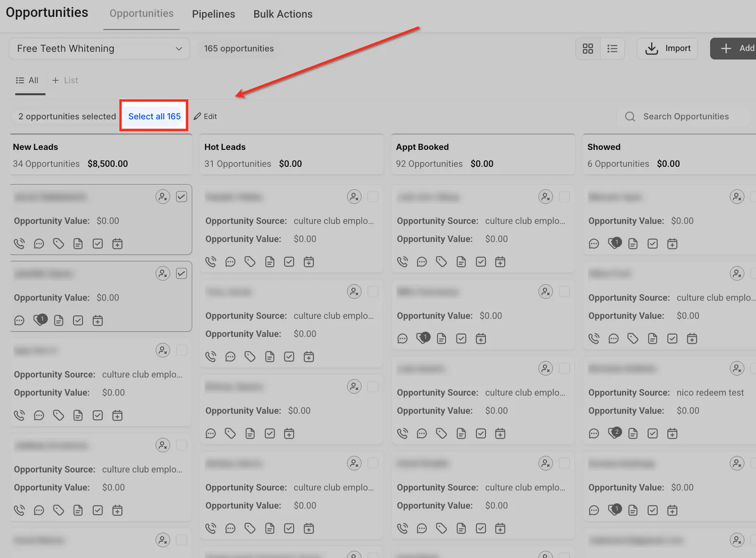Open the Pipelines tab

click(214, 14)
